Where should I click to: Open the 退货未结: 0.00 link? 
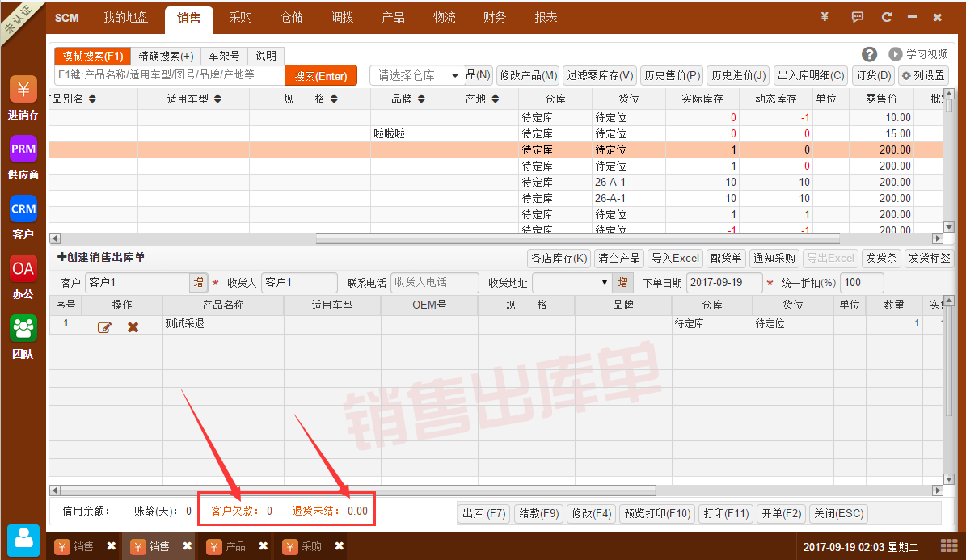tap(330, 512)
